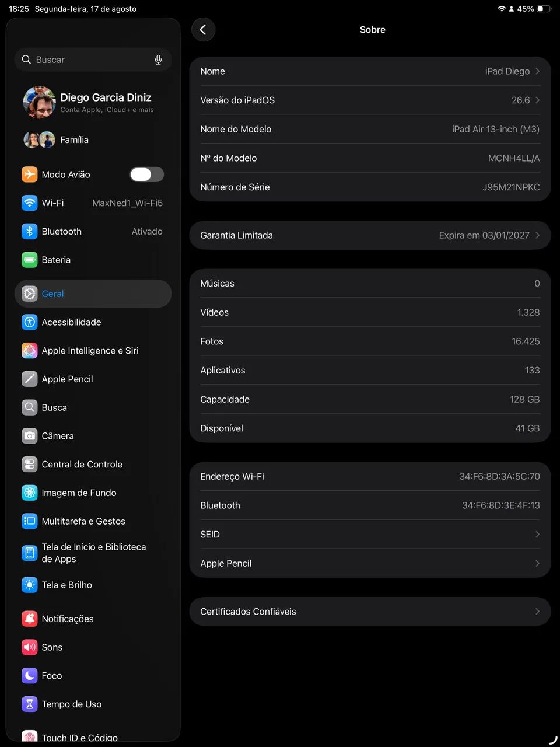Screen dimensions: 560x747
Task: Open Certificados Confiáveis label
Action: (248, 612)
